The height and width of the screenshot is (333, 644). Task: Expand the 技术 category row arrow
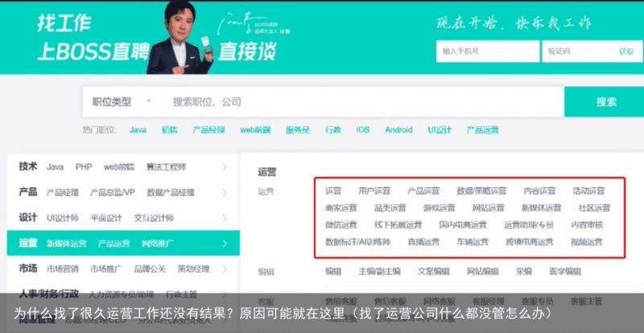click(225, 167)
